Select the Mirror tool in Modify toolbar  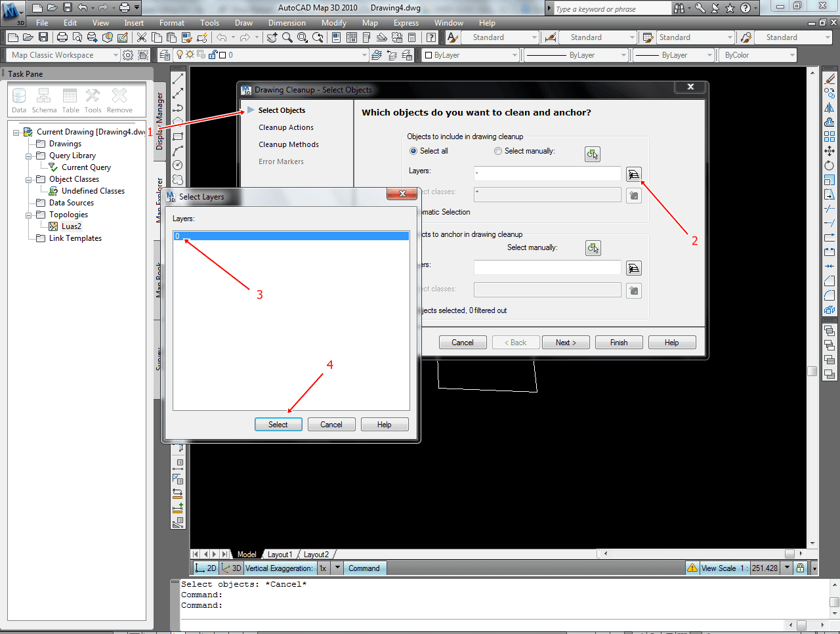click(x=829, y=108)
